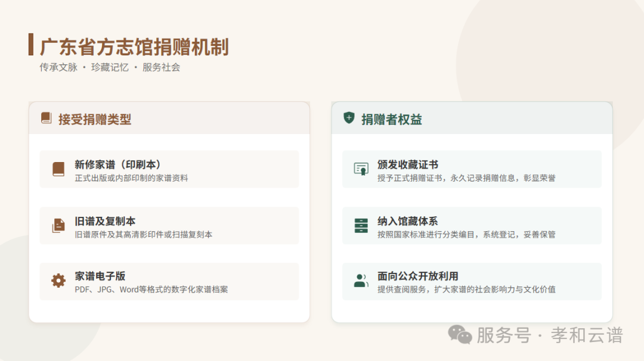Click the shield icon beside 捐赠者权益
The image size is (644, 361).
[349, 118]
